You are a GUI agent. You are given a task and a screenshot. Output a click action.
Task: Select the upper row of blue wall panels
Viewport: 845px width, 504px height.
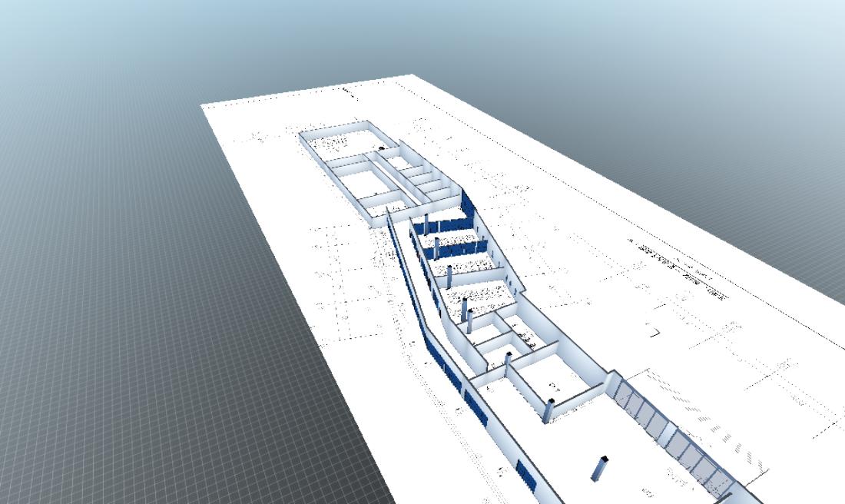pyautogui.click(x=449, y=224)
